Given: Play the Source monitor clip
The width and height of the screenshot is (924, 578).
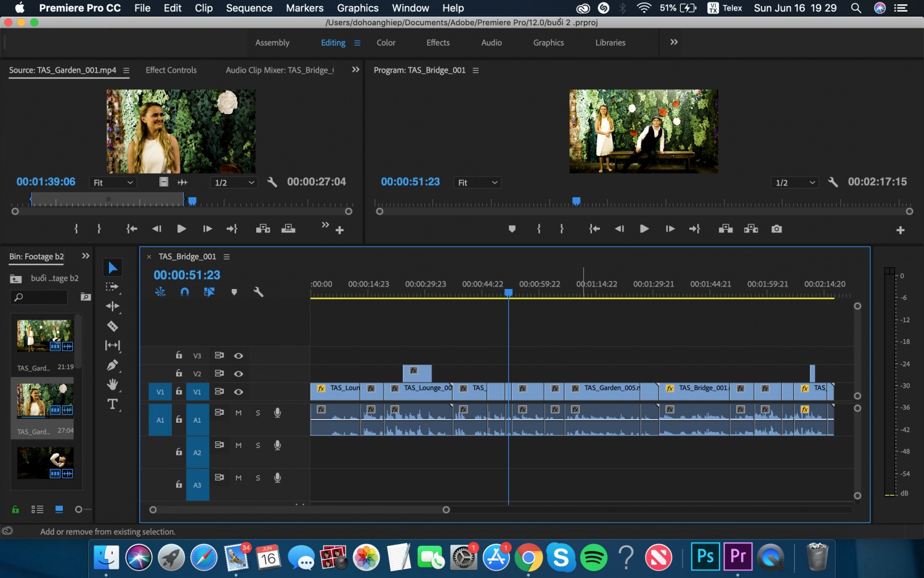Looking at the screenshot, I should (182, 229).
